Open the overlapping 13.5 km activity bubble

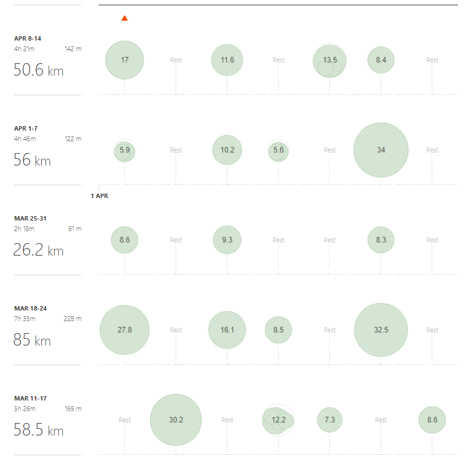[330, 60]
